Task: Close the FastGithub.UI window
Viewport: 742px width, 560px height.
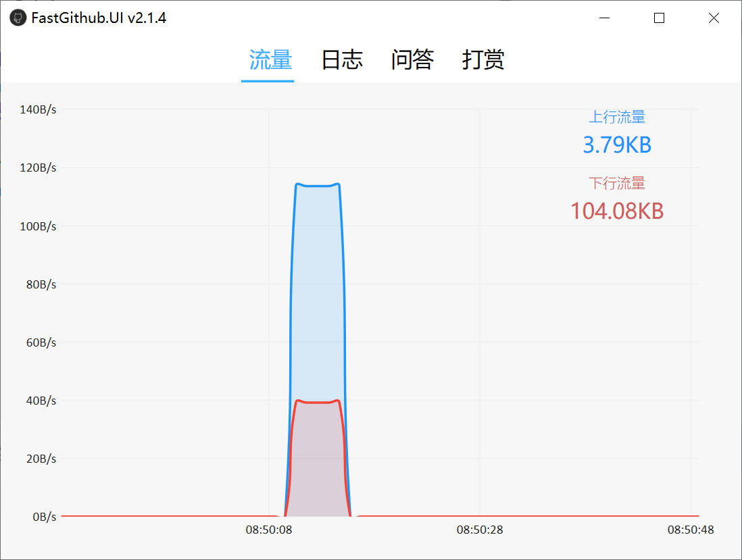Action: [x=714, y=18]
